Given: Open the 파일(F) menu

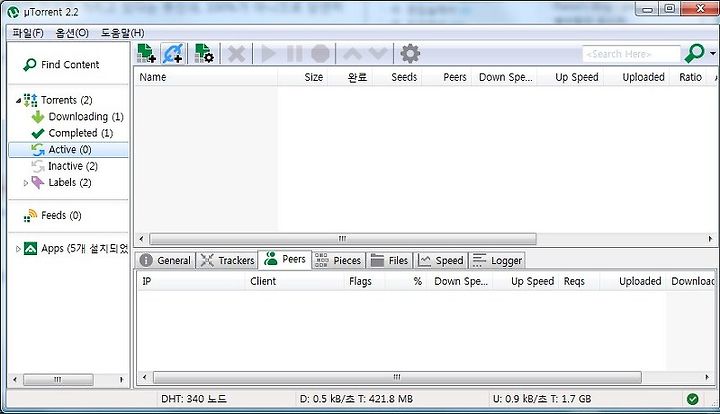Looking at the screenshot, I should pos(28,33).
